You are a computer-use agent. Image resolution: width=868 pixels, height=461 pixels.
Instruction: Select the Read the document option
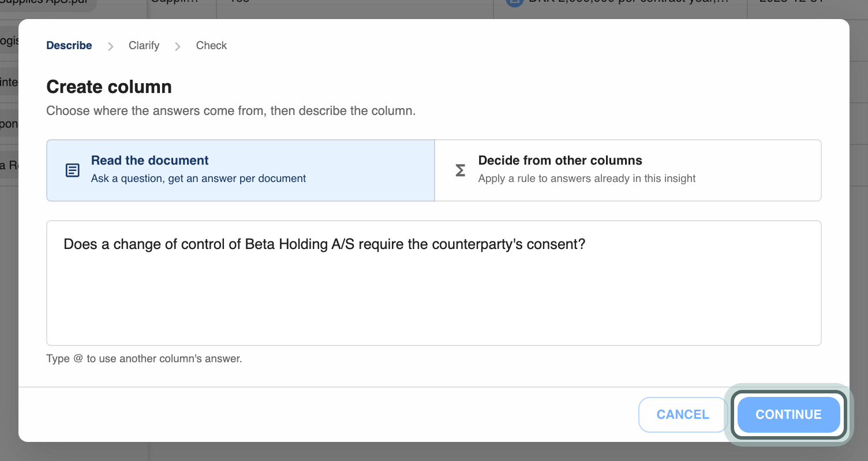point(241,170)
